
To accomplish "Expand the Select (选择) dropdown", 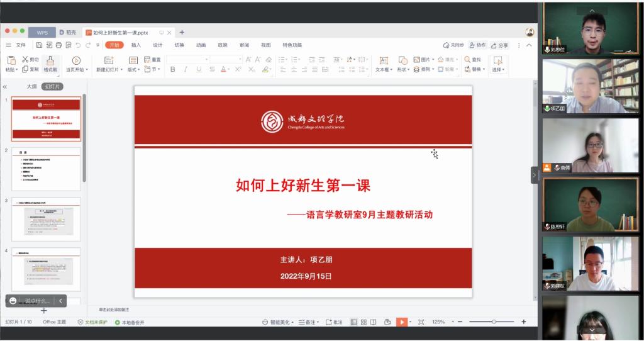I will (x=498, y=70).
